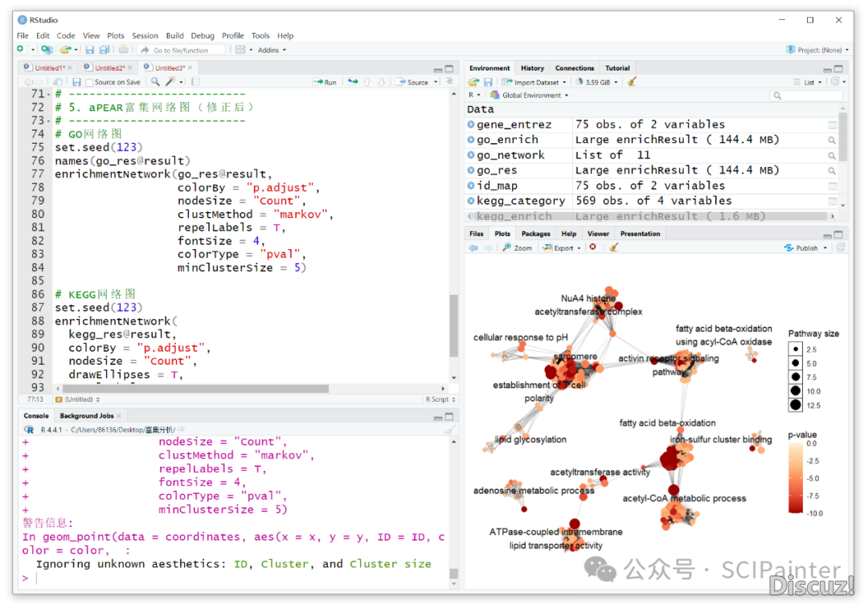
Task: Click the save workspace icon in Environment pane
Action: 489,82
